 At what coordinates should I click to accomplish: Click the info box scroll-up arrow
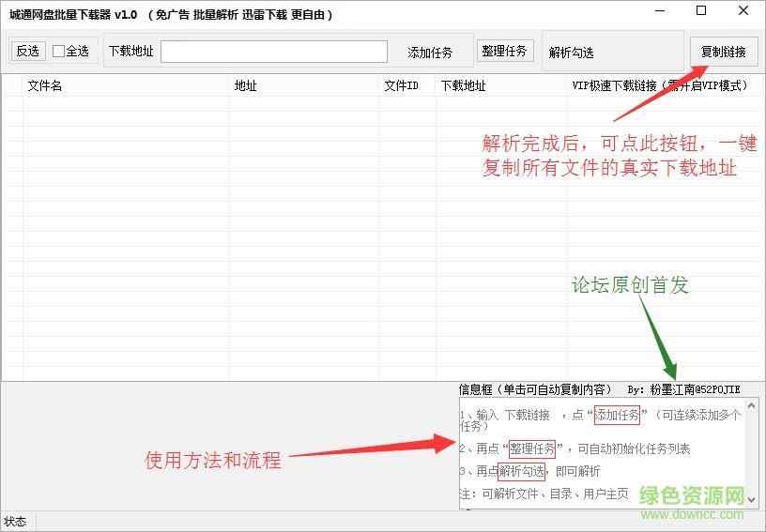coord(751,405)
